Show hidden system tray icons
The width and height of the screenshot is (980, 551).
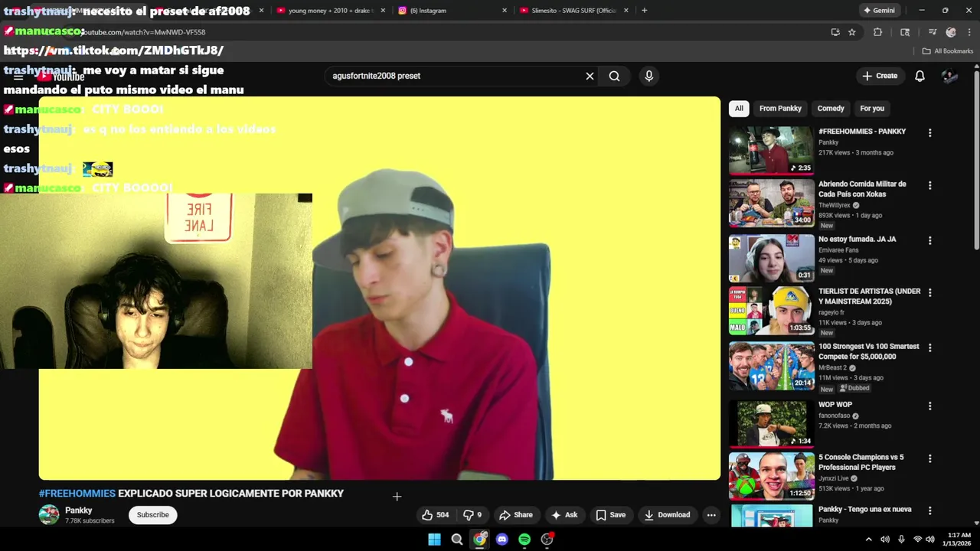(868, 540)
